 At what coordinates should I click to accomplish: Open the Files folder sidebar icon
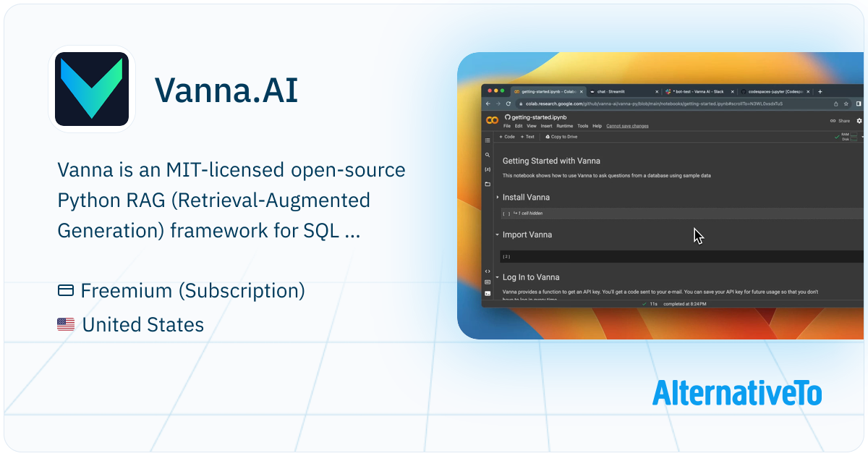pyautogui.click(x=488, y=184)
